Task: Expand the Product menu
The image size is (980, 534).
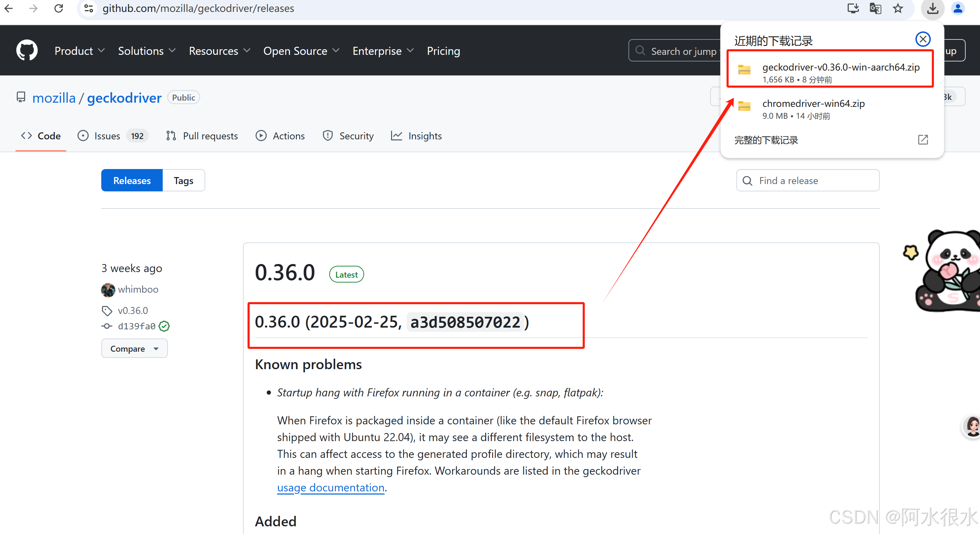Action: 80,51
